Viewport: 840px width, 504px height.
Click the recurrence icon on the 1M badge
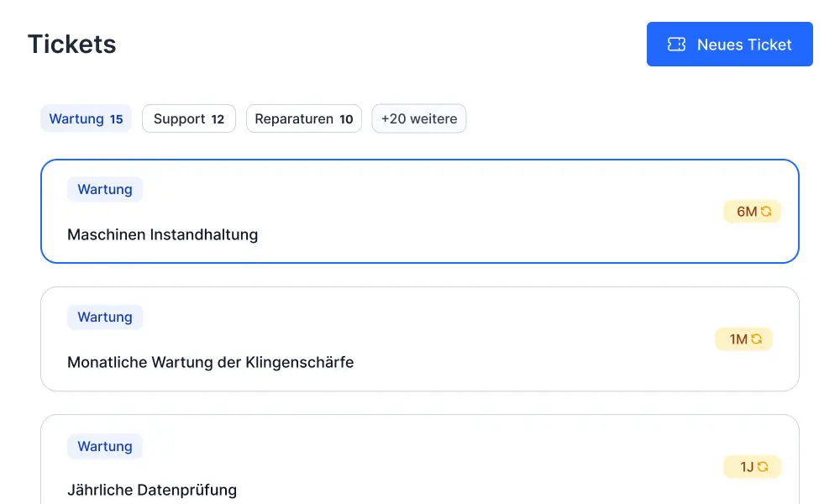point(757,339)
